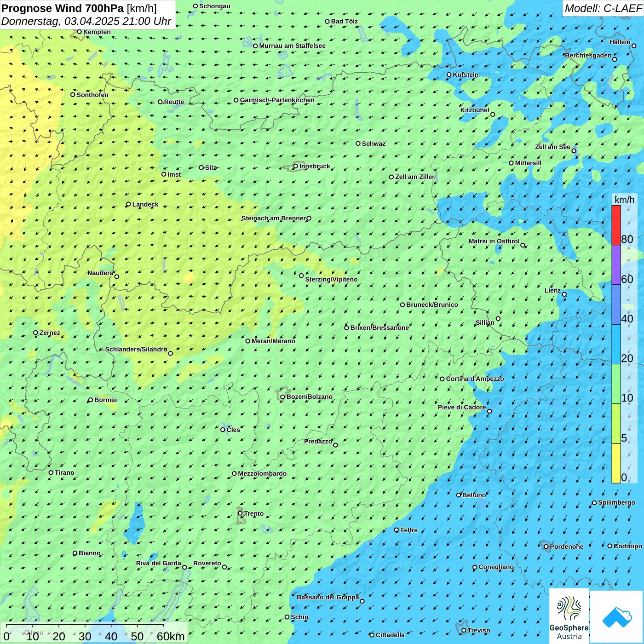This screenshot has height=644, width=644.
Task: Select the Garmisch-Partenkirchen label
Action: tap(277, 100)
